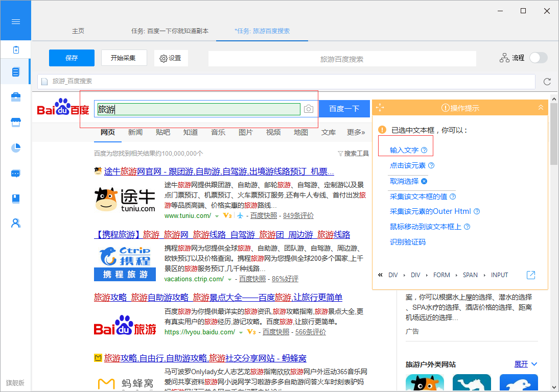Viewport: 559px width, 392px height.
Task: Click the 旅游_百度搜索 address bar
Action: point(286,82)
